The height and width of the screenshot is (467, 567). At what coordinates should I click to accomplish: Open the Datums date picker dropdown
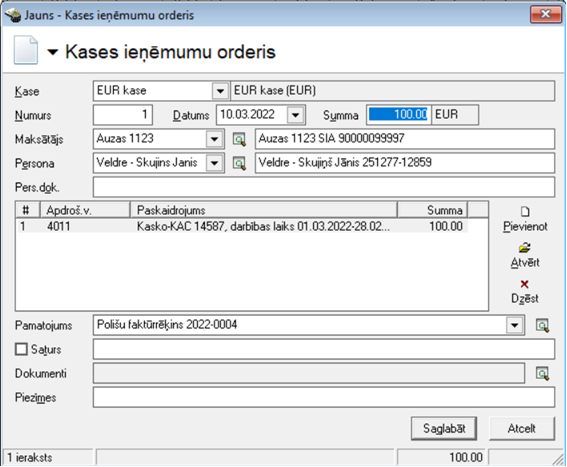pos(295,115)
